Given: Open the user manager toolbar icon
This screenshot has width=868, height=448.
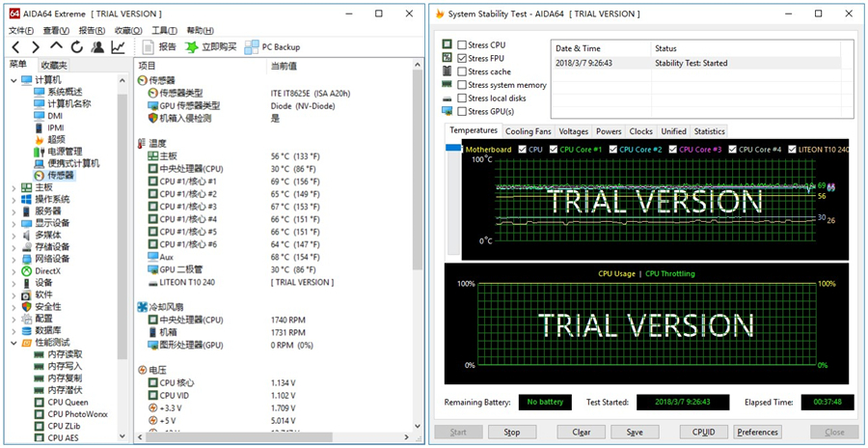Looking at the screenshot, I should (97, 47).
